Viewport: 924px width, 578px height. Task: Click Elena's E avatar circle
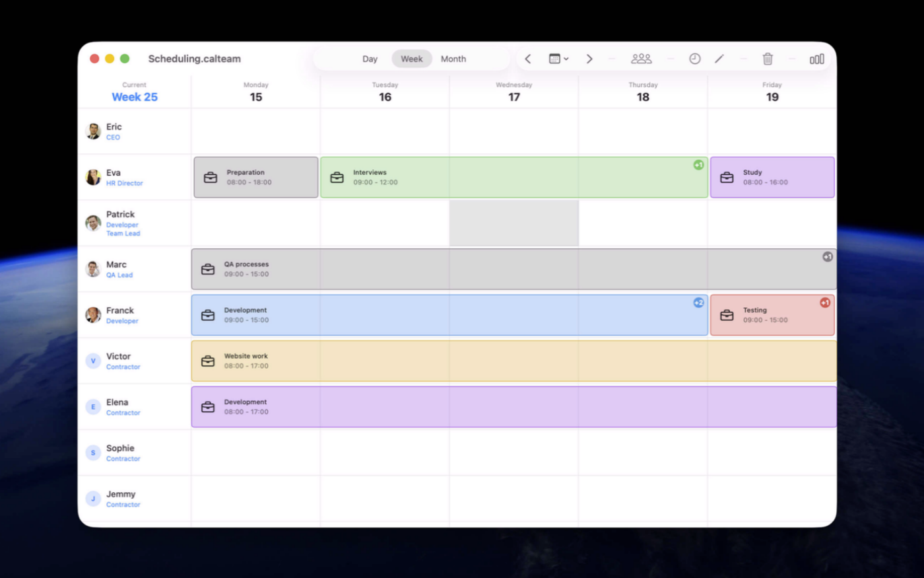point(93,407)
